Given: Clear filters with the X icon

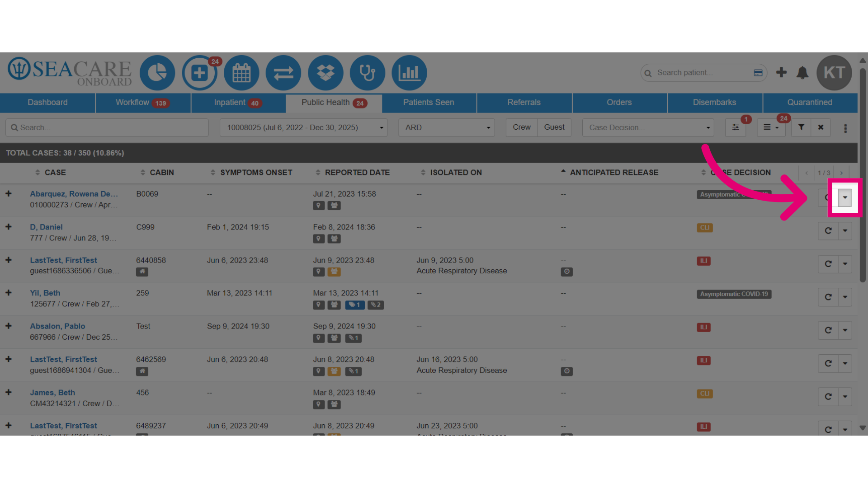Looking at the screenshot, I should pos(821,127).
